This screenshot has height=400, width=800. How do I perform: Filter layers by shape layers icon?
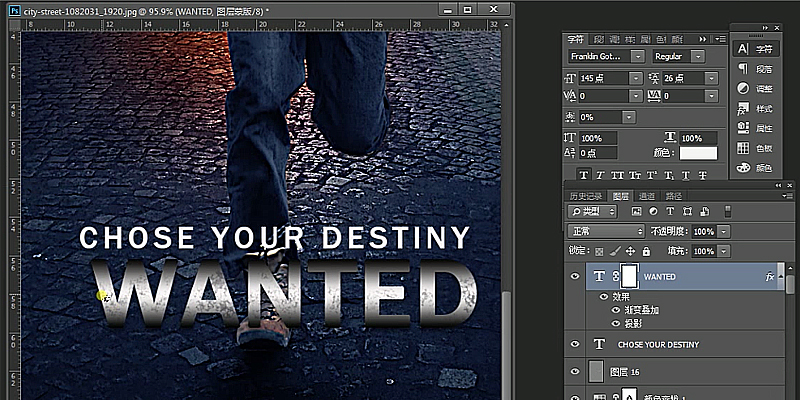pos(687,211)
